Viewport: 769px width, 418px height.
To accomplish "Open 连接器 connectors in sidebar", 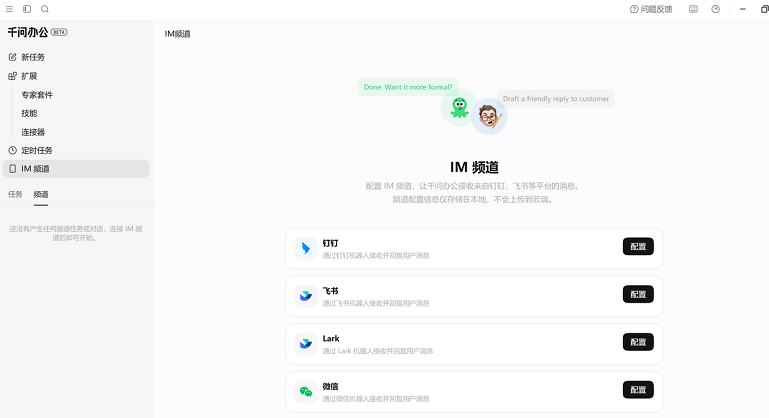I will [33, 132].
